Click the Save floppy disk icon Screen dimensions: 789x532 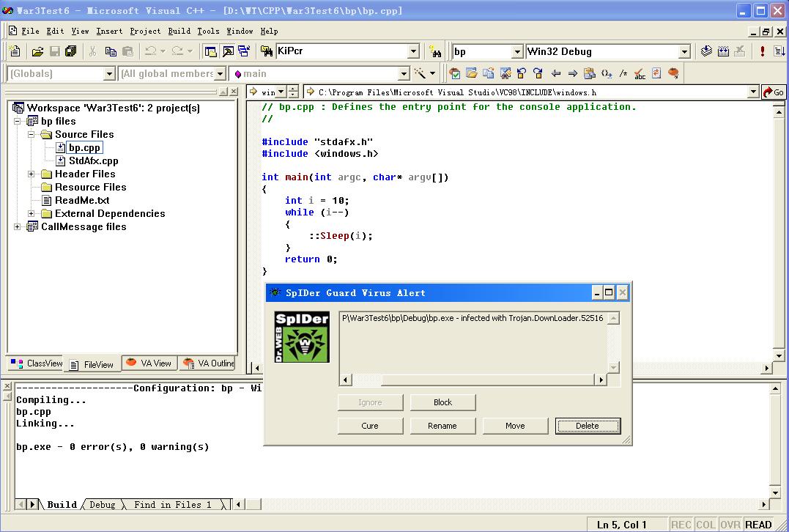point(54,51)
